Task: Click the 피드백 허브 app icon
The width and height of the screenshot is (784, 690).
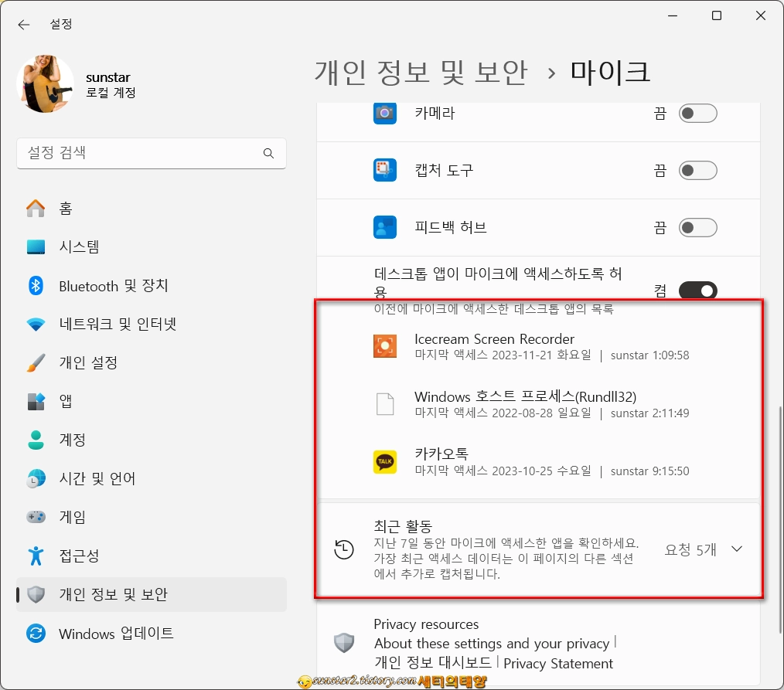Action: [x=387, y=227]
